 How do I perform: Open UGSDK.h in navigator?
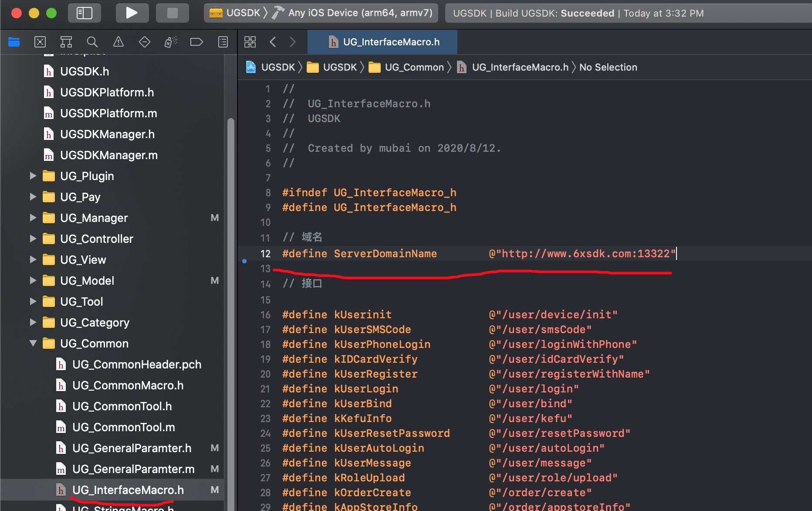(85, 71)
